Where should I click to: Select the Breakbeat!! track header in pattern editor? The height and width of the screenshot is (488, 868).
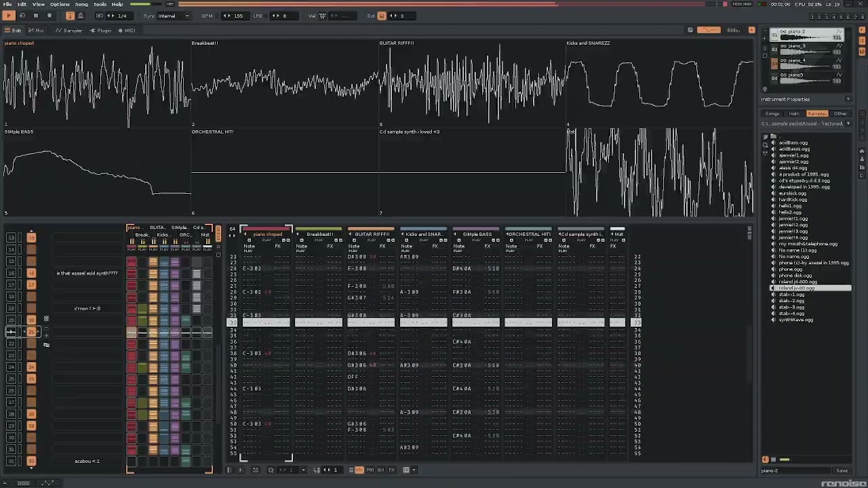coord(319,235)
